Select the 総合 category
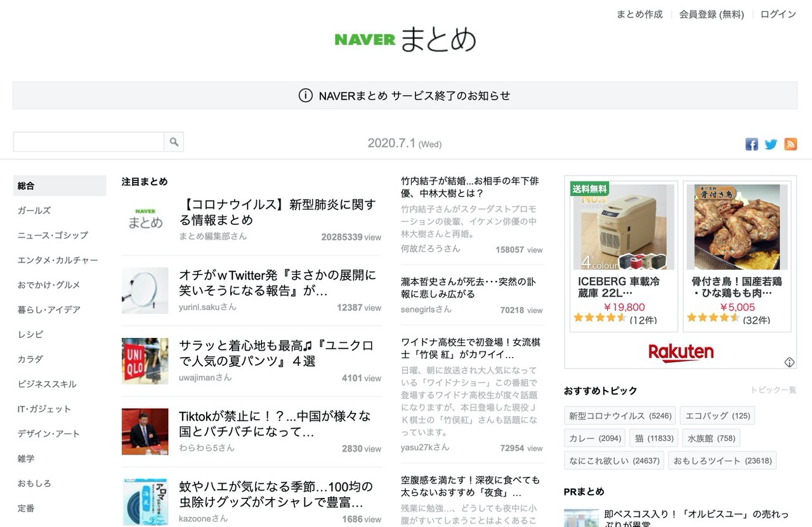 point(60,186)
